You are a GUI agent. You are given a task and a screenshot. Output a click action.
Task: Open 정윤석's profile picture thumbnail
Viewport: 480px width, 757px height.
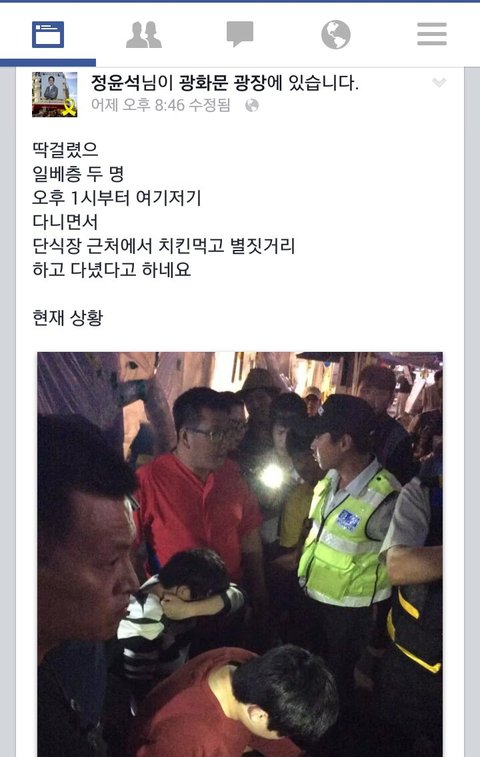pyautogui.click(x=55, y=95)
